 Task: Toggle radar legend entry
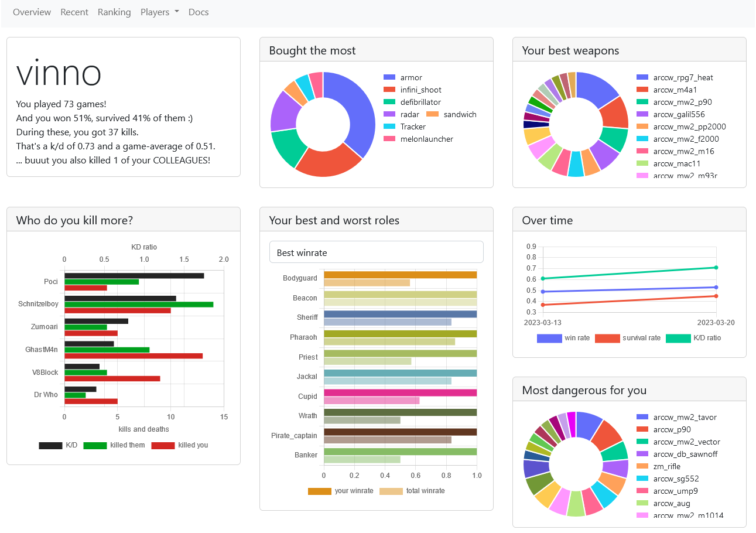coord(401,115)
